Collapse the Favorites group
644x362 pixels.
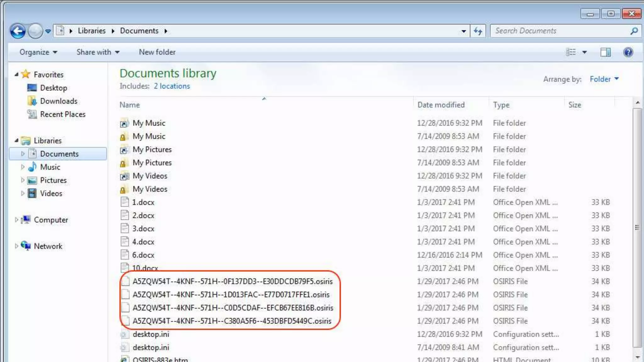pos(16,75)
